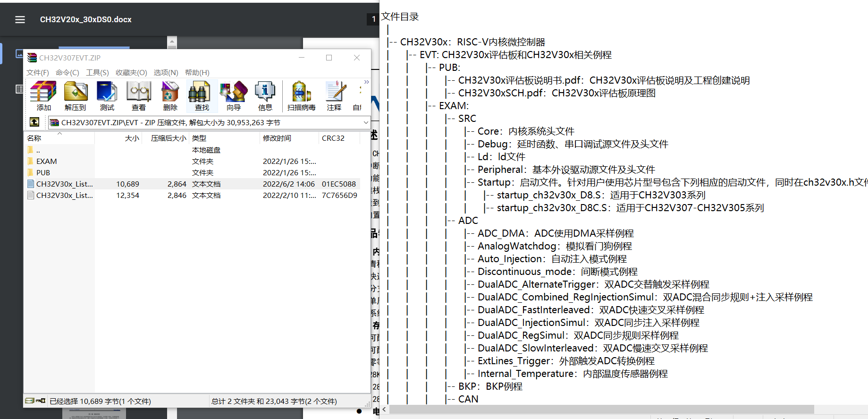This screenshot has height=419, width=868.
Task: Expand the archive path dropdown
Action: pos(366,122)
